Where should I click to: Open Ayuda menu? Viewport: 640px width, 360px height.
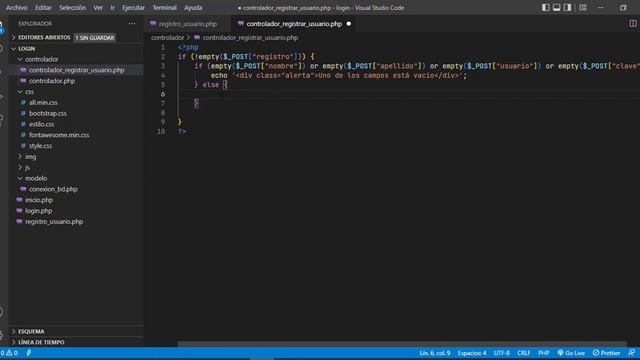coord(193,8)
